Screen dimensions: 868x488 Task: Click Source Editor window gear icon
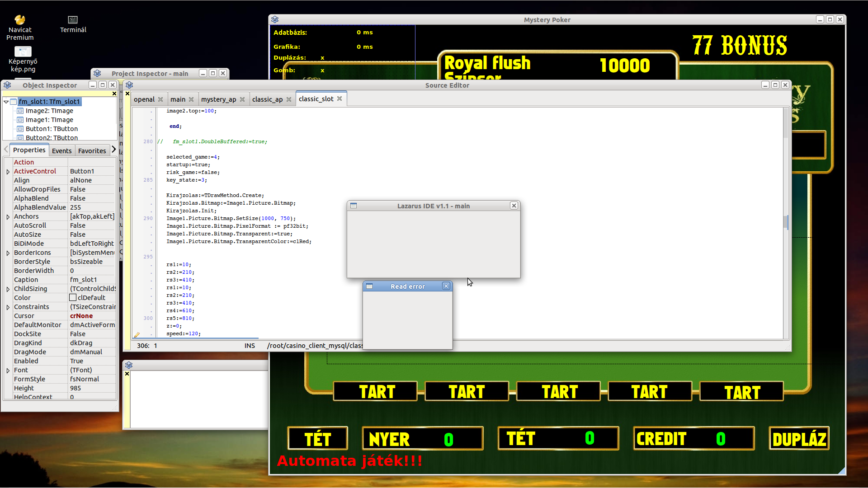129,85
